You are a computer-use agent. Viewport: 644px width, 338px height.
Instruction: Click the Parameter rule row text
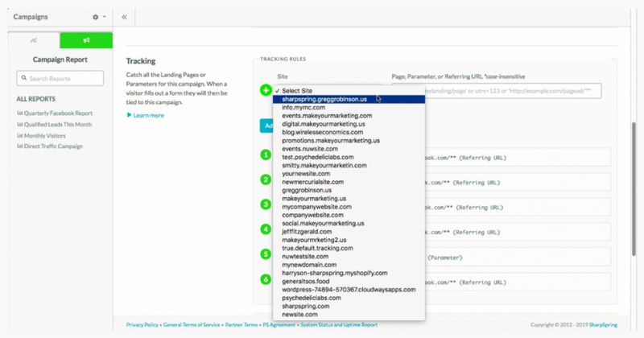tap(445, 258)
